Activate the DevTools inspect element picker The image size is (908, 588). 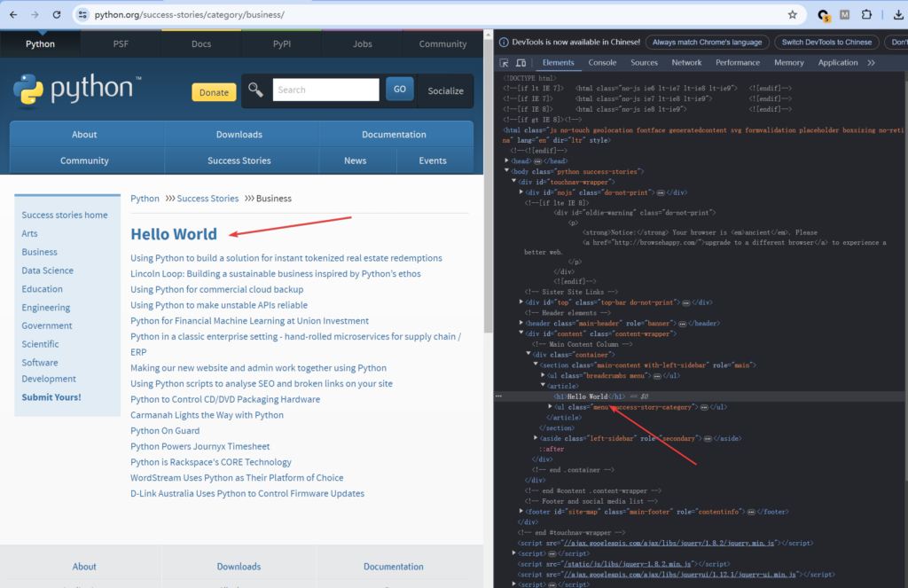504,63
